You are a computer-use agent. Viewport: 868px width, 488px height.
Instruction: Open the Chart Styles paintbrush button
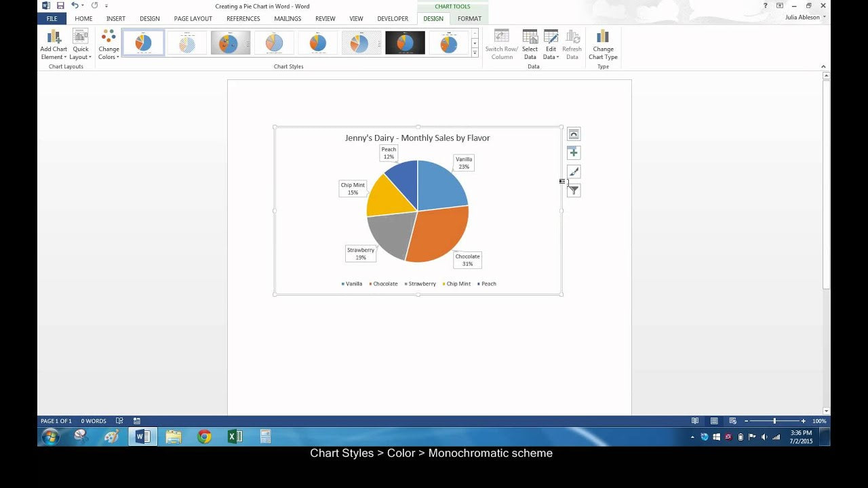coord(574,172)
